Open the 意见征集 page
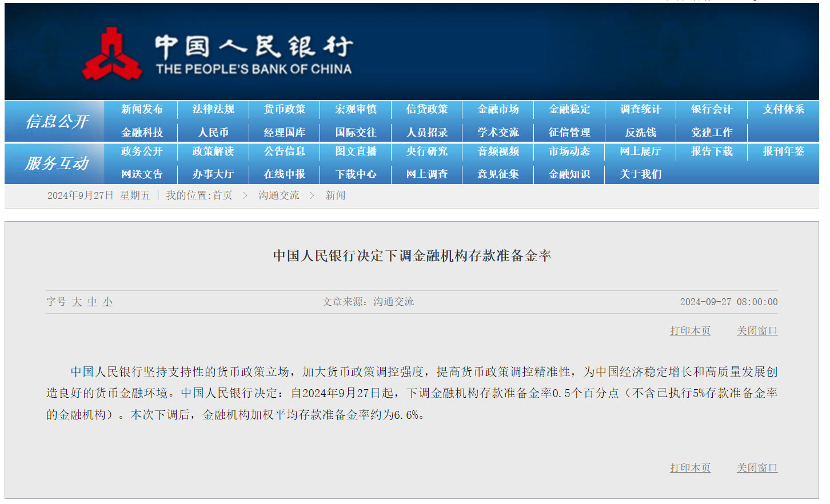Image resolution: width=830 pixels, height=504 pixels. tap(498, 174)
